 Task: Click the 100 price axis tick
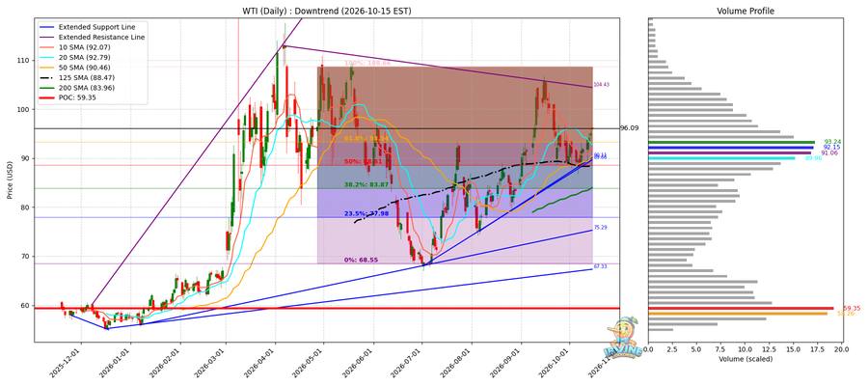(x=24, y=110)
